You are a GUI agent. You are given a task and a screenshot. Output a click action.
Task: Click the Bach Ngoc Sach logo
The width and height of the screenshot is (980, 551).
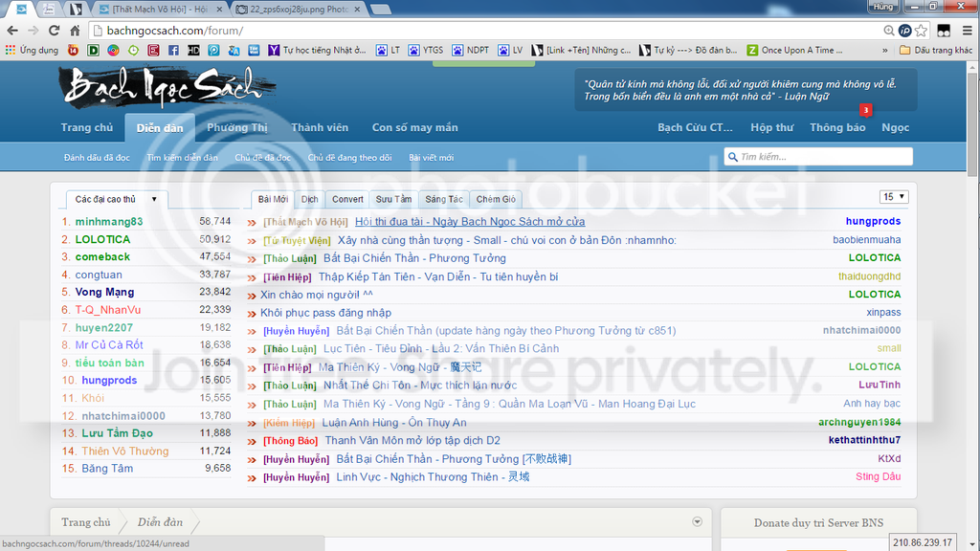tap(161, 87)
